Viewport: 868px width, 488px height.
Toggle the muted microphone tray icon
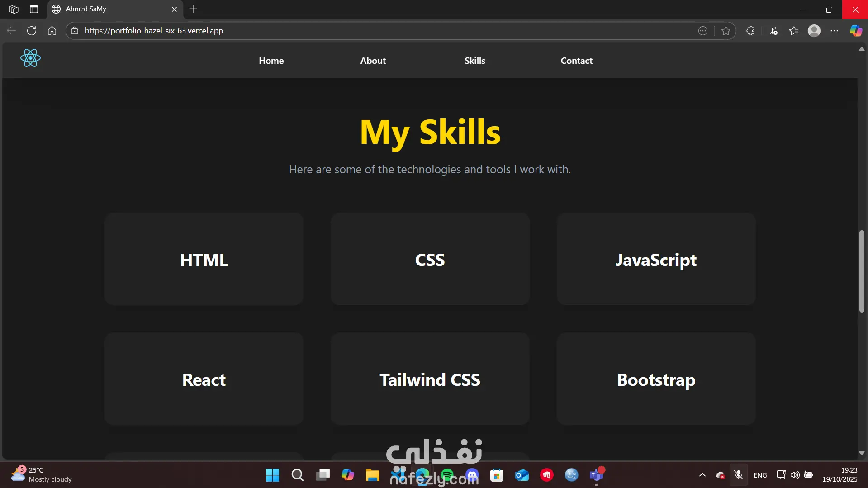point(739,475)
